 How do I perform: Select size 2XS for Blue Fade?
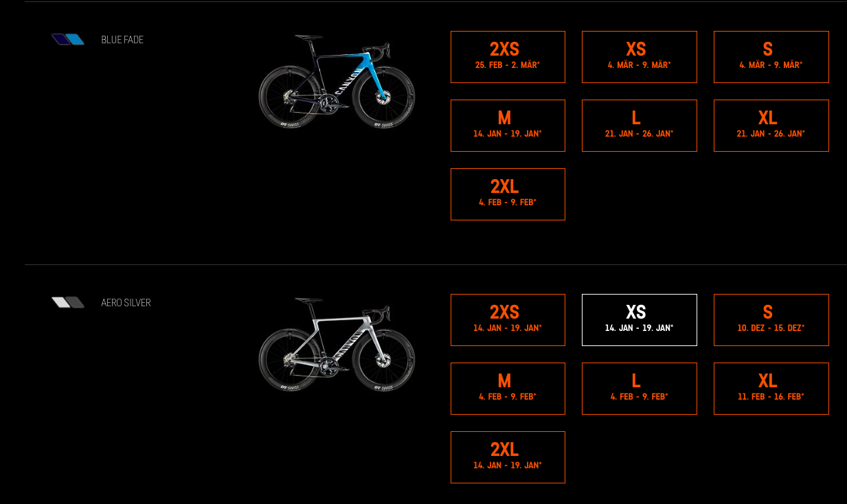[508, 57]
